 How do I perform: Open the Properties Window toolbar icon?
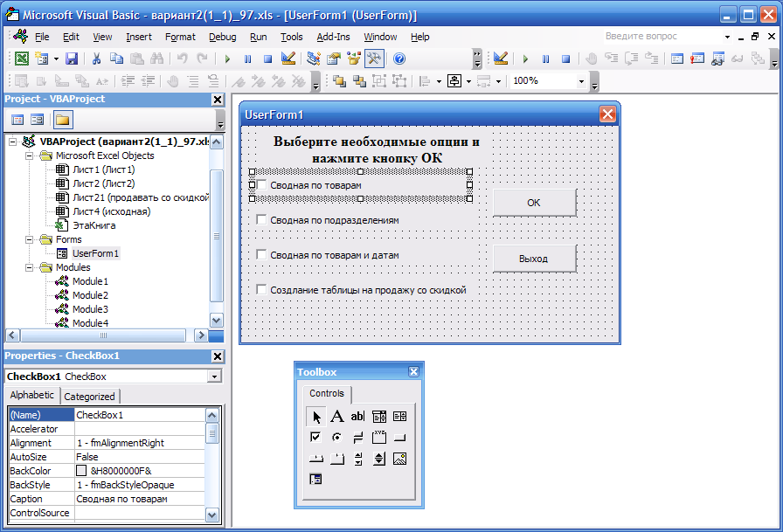click(x=334, y=59)
